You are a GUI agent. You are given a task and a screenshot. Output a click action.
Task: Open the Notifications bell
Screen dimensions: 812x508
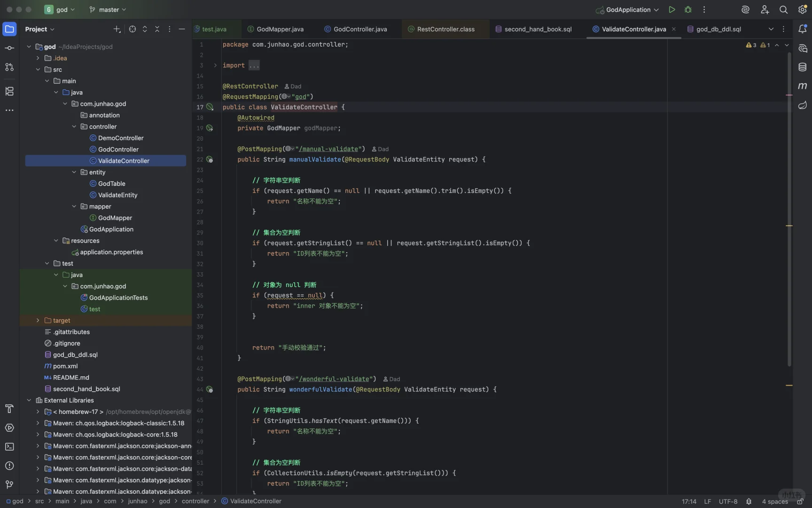coord(803,29)
